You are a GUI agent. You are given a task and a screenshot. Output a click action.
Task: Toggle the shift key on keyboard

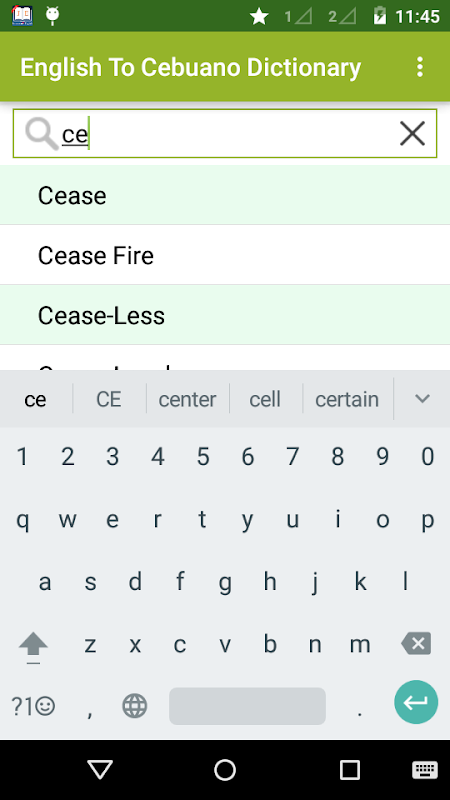pyautogui.click(x=33, y=647)
